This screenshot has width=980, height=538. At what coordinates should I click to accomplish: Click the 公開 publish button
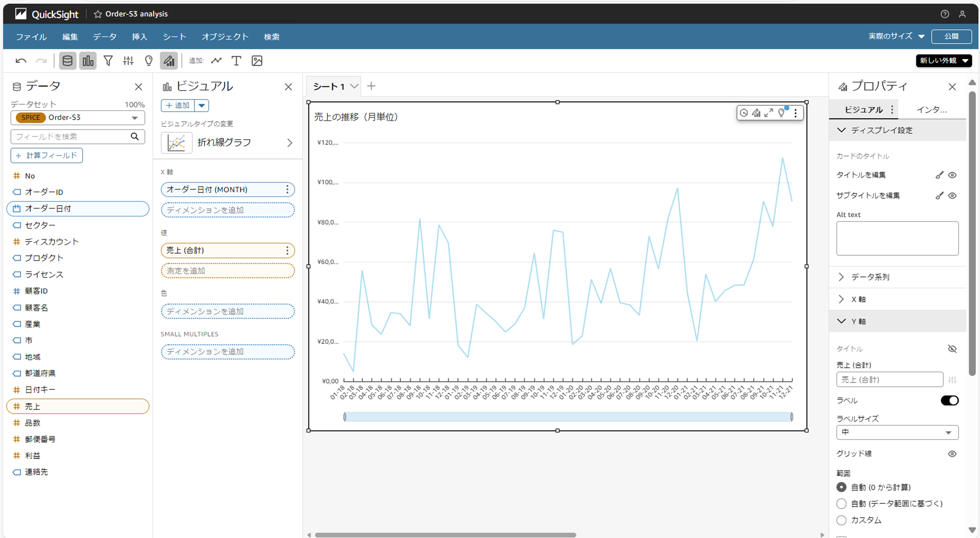(951, 36)
